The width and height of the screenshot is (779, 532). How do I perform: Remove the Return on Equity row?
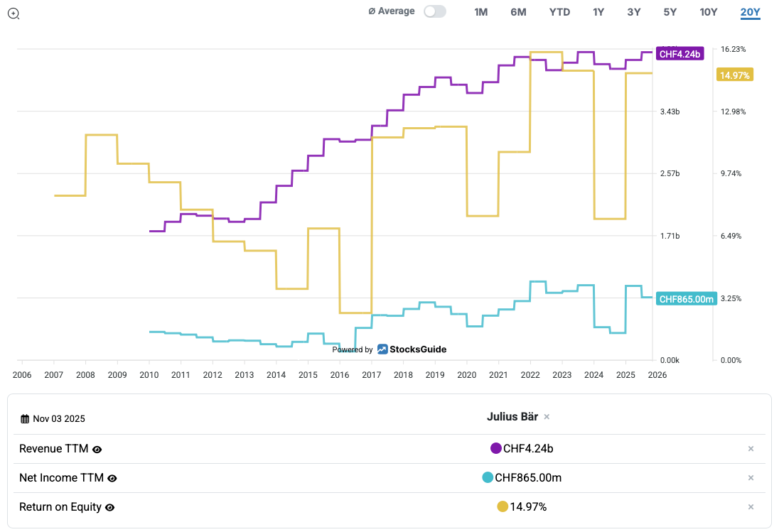[751, 507]
